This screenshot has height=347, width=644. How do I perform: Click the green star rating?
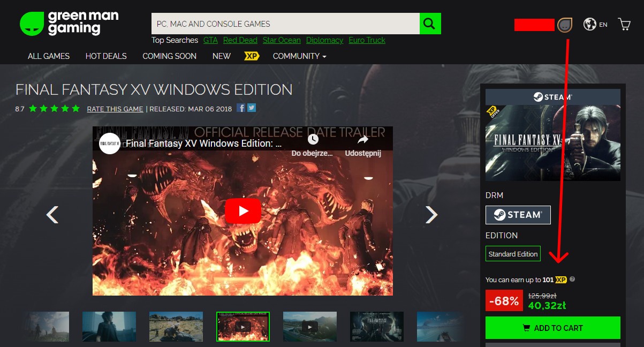tap(55, 108)
